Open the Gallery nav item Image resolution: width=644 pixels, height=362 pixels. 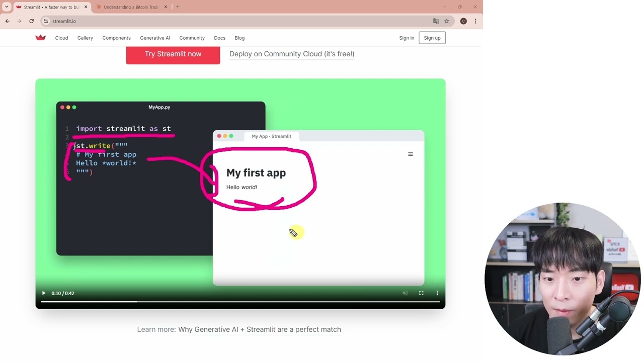(85, 38)
